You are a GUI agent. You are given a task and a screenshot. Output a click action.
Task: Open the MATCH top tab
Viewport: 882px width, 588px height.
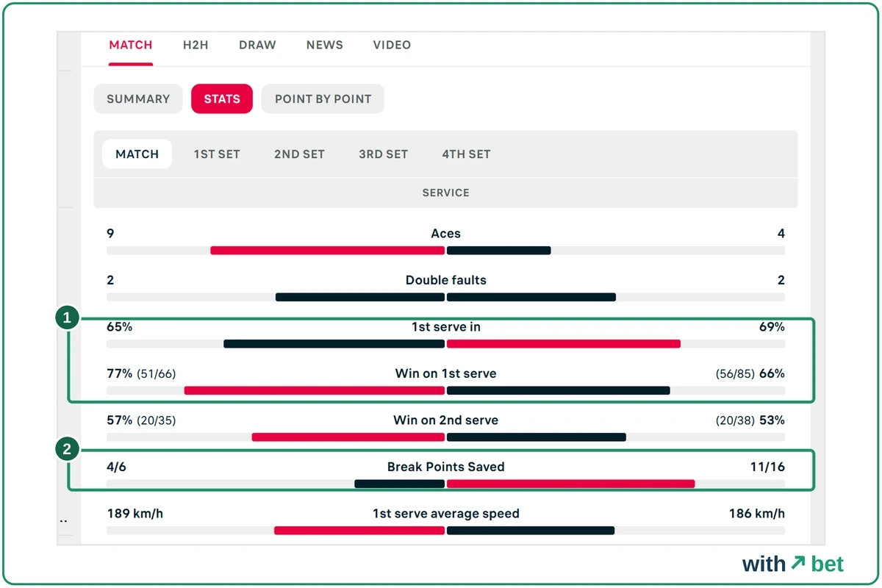click(x=131, y=45)
